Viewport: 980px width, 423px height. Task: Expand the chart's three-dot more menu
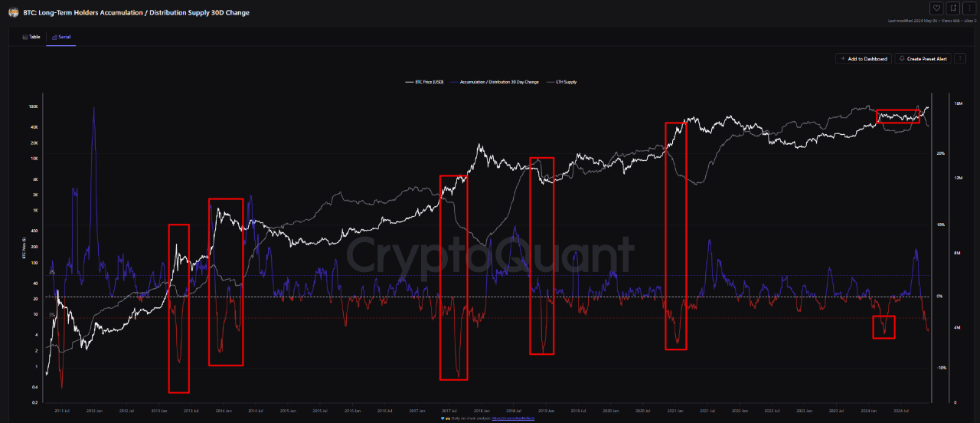960,58
